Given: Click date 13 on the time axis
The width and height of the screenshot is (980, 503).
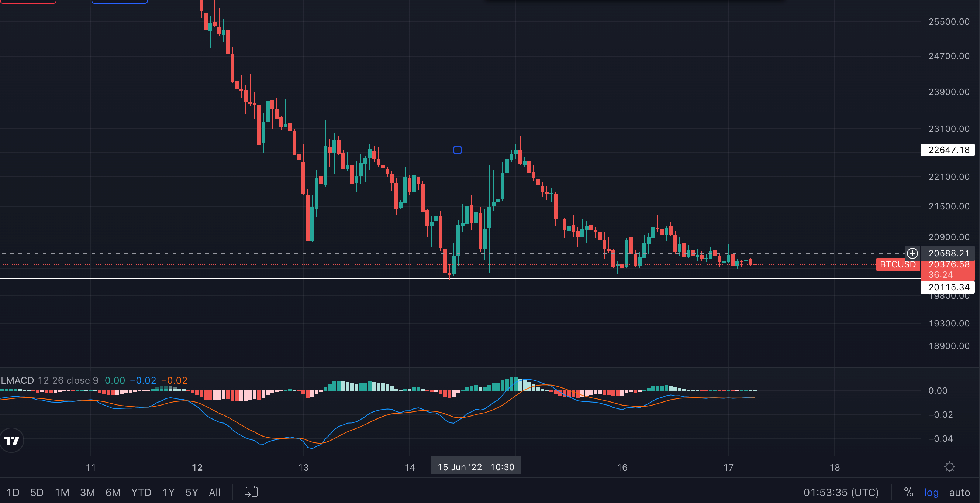Looking at the screenshot, I should [x=303, y=467].
